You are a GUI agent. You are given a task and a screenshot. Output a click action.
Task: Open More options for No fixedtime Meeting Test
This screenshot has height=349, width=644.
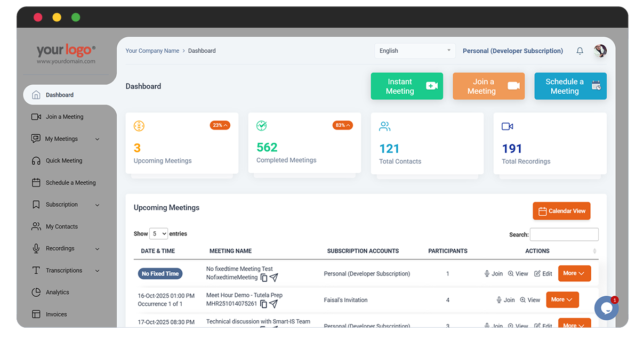click(x=574, y=273)
